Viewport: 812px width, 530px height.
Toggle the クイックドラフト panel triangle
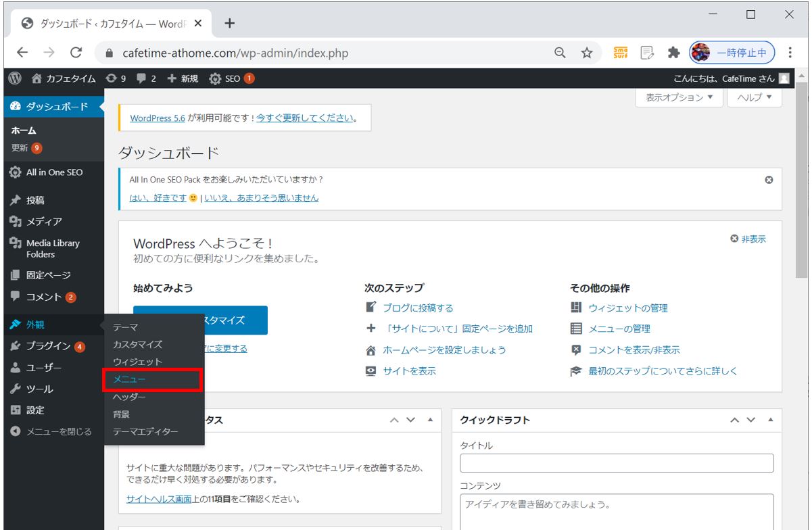tap(770, 420)
